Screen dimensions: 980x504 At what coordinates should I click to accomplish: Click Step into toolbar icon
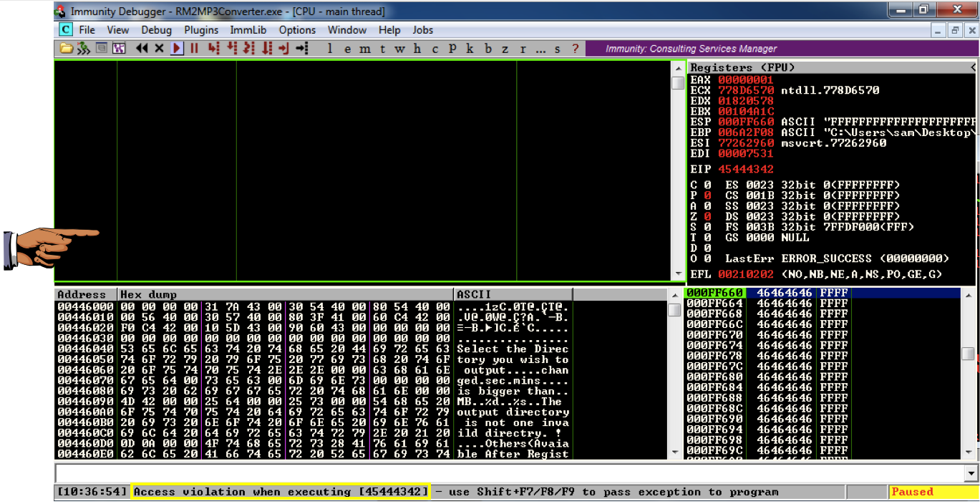pyautogui.click(x=213, y=49)
